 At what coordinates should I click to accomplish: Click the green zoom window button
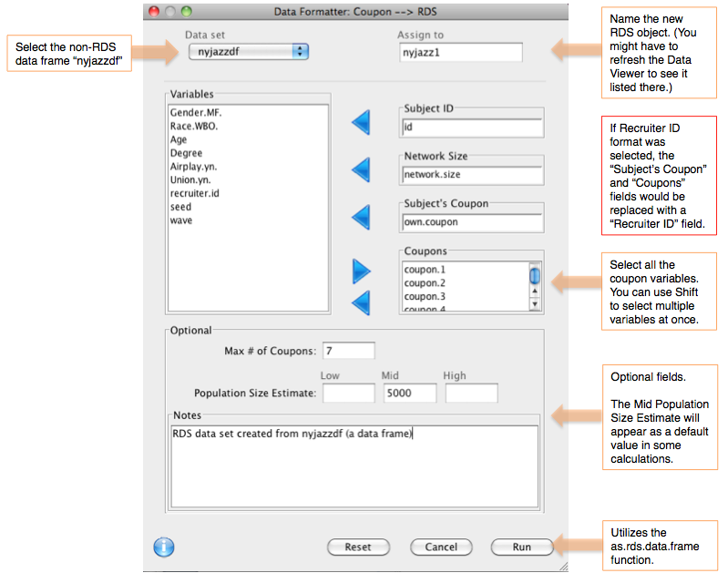[x=186, y=11]
